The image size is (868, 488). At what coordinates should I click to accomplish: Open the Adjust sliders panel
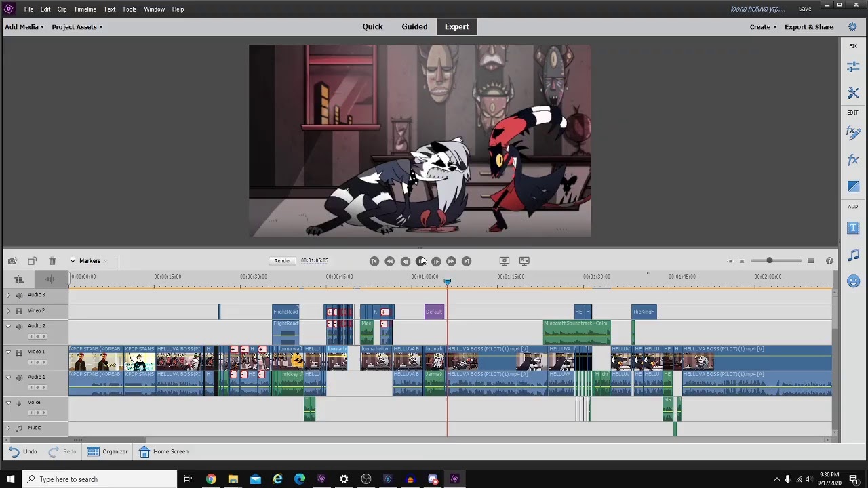pyautogui.click(x=853, y=66)
